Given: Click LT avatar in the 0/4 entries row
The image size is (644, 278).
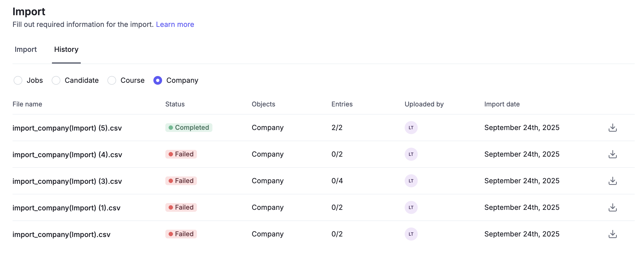Looking at the screenshot, I should [411, 181].
